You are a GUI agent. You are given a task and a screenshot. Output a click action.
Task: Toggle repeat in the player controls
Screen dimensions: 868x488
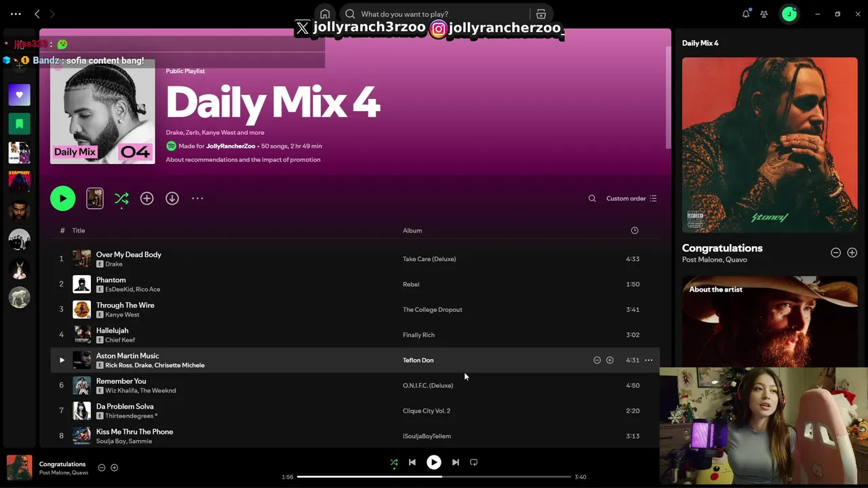(474, 462)
